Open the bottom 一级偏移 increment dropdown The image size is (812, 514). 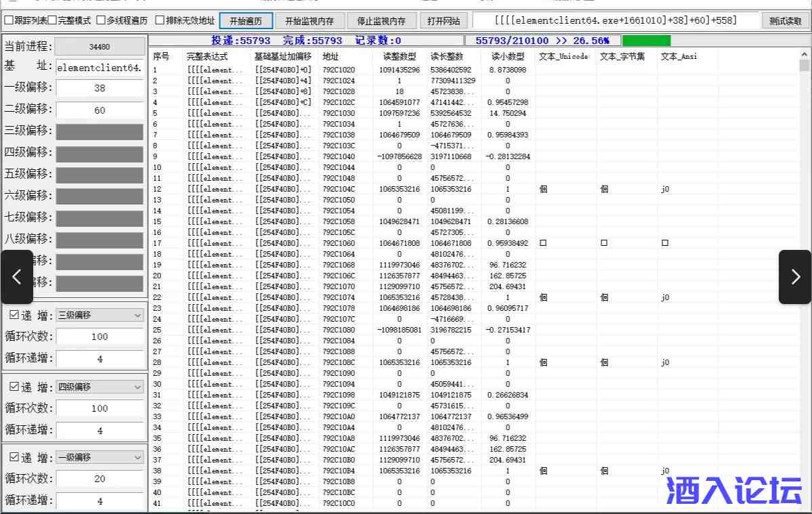click(100, 457)
